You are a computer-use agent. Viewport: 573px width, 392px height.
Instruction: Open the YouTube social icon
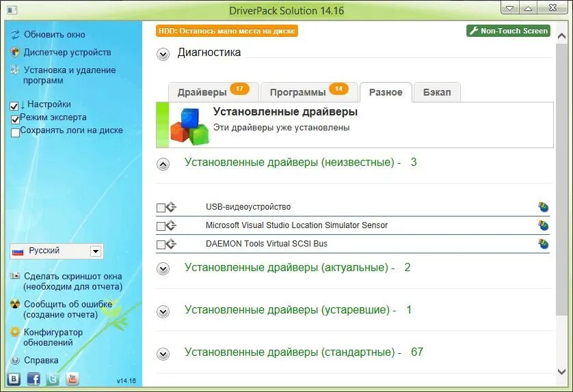click(72, 379)
